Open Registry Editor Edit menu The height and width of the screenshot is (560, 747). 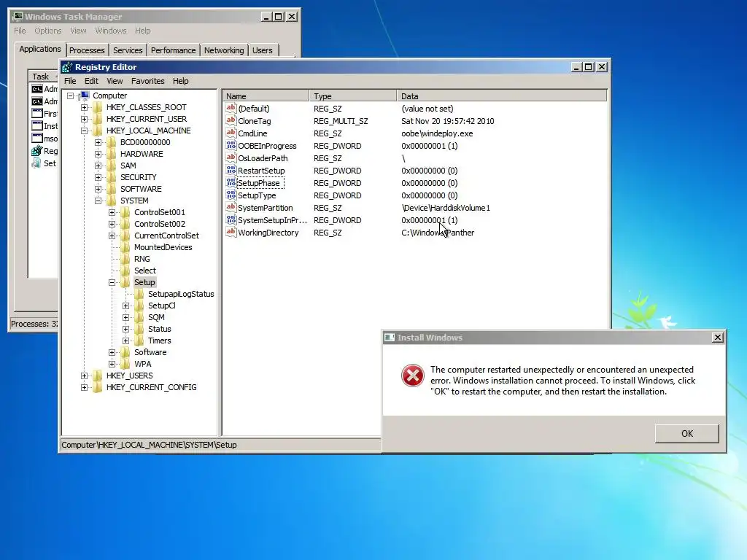point(91,81)
